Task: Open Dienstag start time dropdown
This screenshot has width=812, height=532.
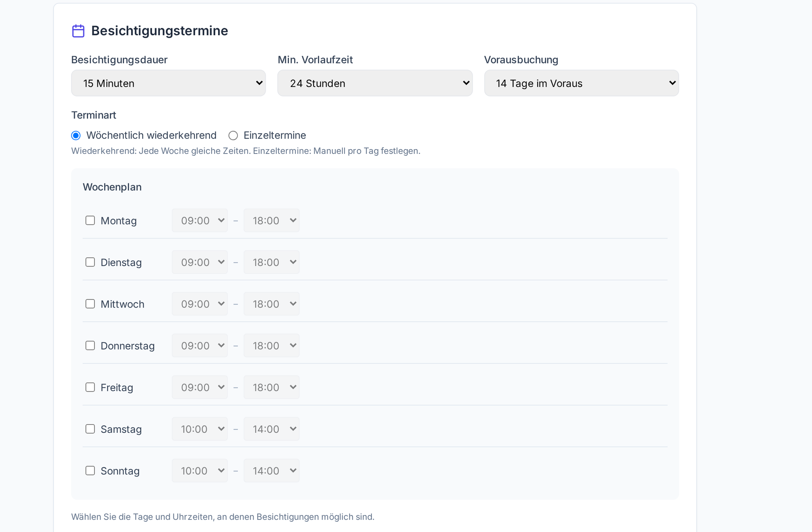Action: tap(200, 262)
